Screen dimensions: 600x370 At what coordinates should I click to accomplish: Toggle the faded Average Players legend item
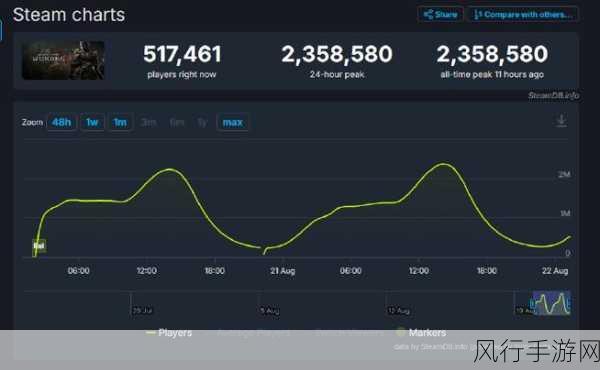(253, 333)
